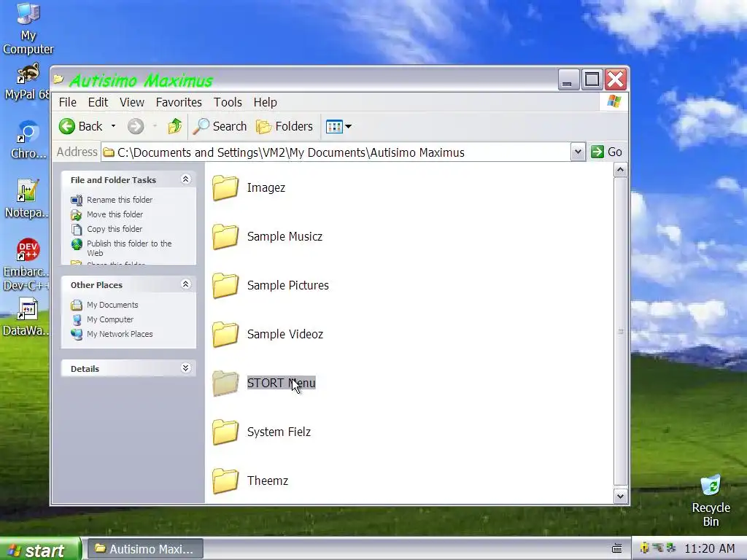Click the first system tray icon
The height and width of the screenshot is (560, 747).
(645, 548)
